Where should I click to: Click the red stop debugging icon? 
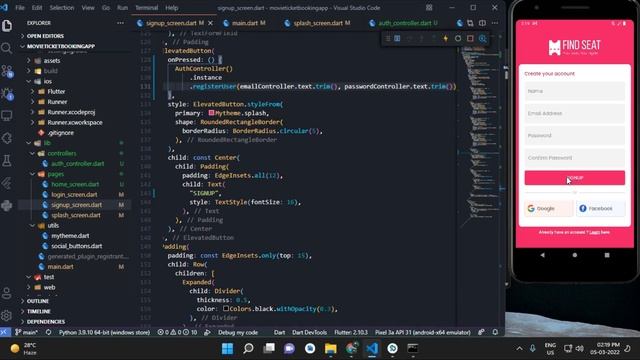470,38
